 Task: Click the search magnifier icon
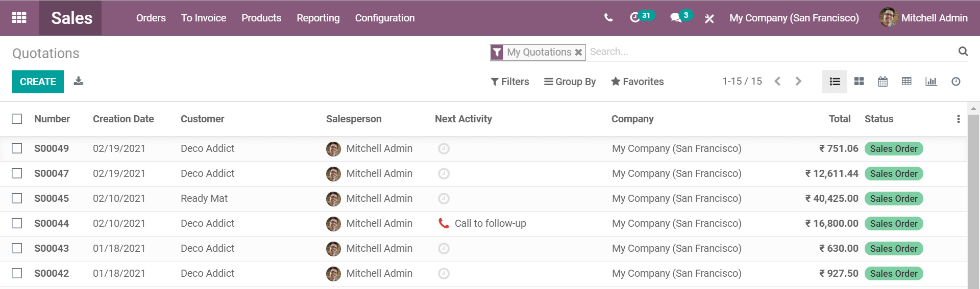tap(963, 51)
